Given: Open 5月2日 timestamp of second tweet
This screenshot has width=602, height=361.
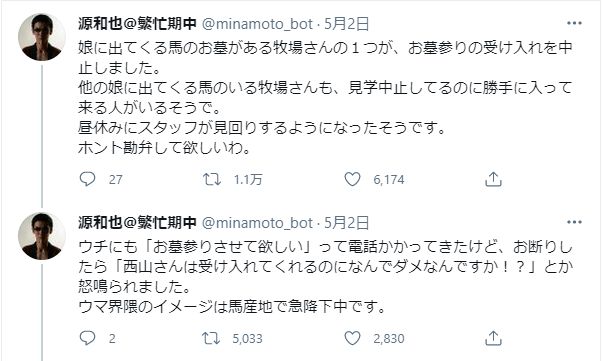Looking at the screenshot, I should pos(346,223).
